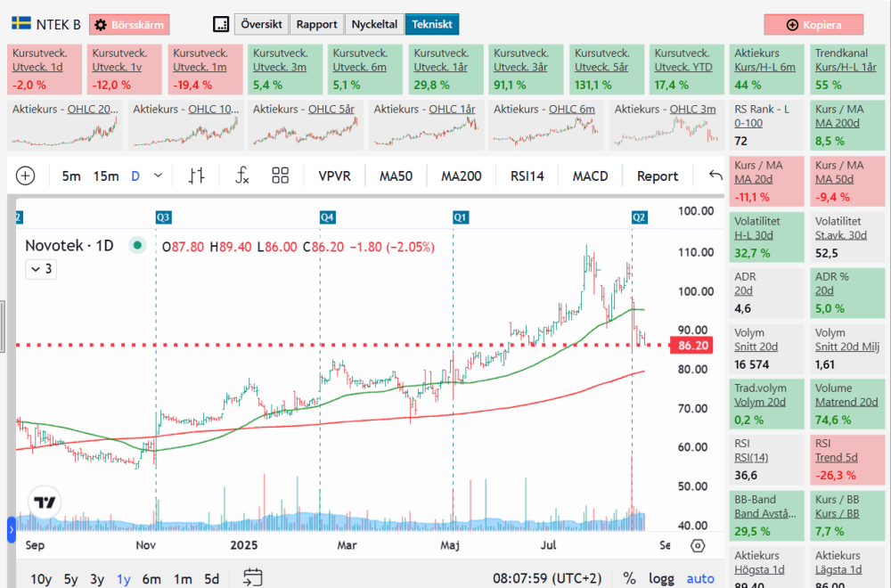Select the daily D interval
The image size is (891, 588).
point(135,176)
